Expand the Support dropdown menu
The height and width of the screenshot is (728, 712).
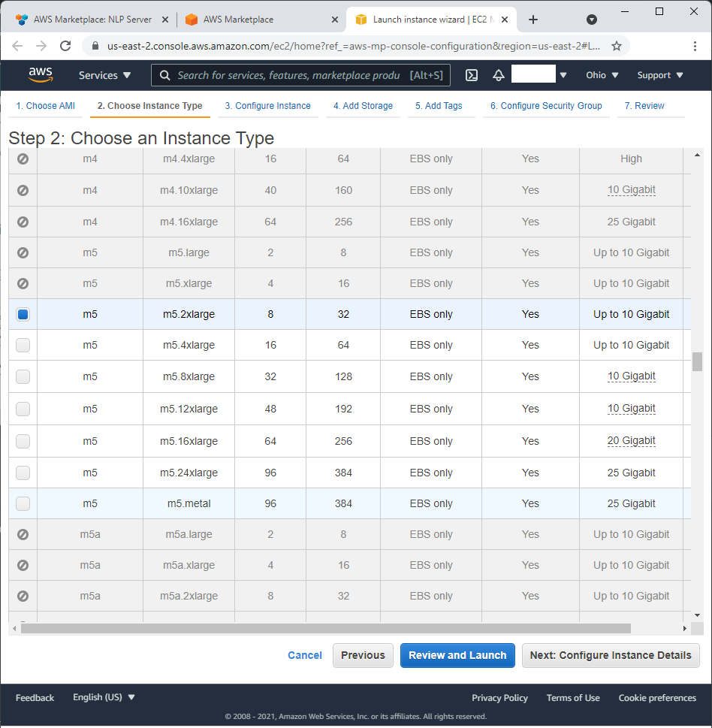[x=660, y=75]
